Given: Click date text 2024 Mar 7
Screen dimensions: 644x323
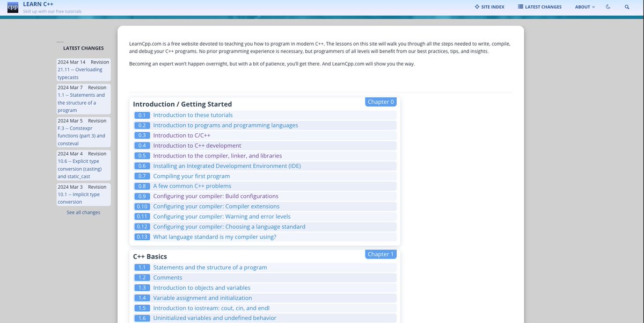Looking at the screenshot, I should (x=70, y=88).
